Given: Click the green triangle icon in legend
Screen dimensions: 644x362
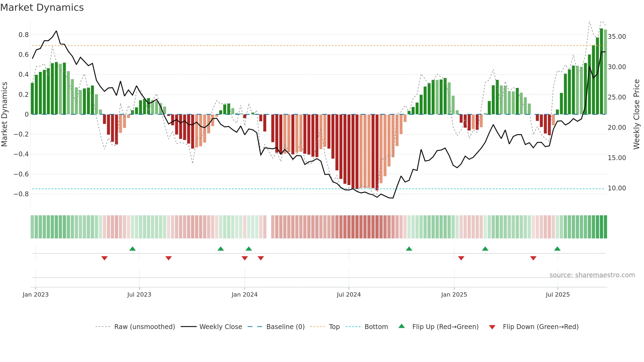Looking at the screenshot, I should coord(402,326).
